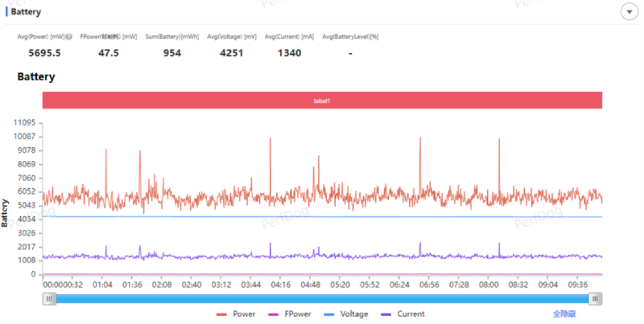Click the Battery section title at the top
Viewport: 644px width, 324px height.
pos(26,12)
